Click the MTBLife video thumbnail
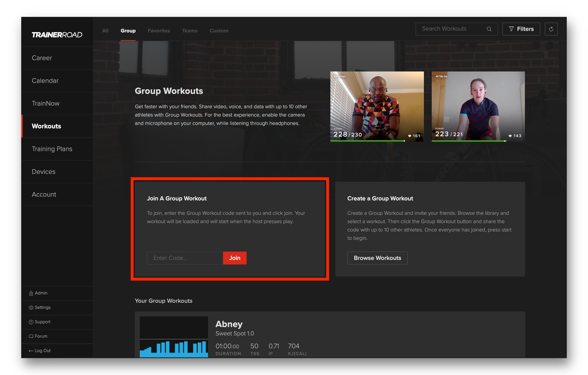The height and width of the screenshot is (375, 588). coord(478,107)
